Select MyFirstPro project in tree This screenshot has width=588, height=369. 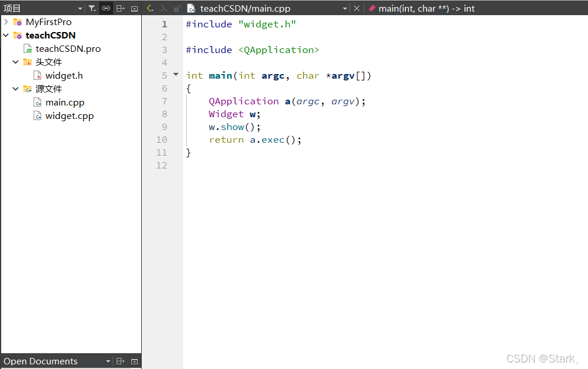click(x=49, y=22)
